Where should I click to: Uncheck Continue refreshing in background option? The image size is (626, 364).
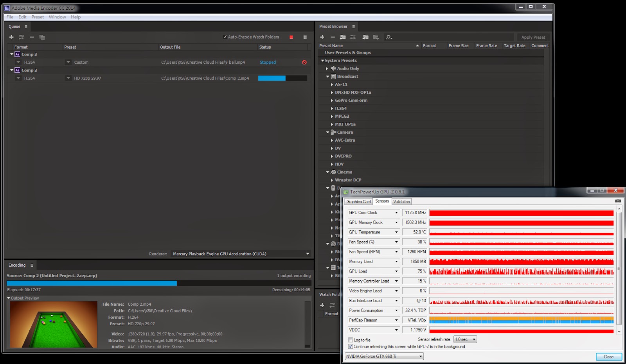click(x=351, y=347)
